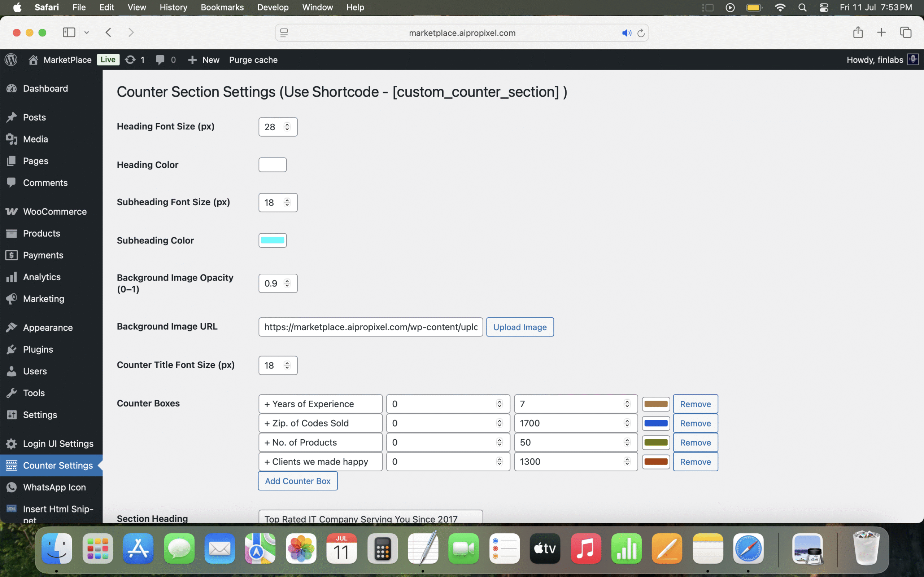
Task: Open the updates icon in the admin bar
Action: (x=131, y=60)
